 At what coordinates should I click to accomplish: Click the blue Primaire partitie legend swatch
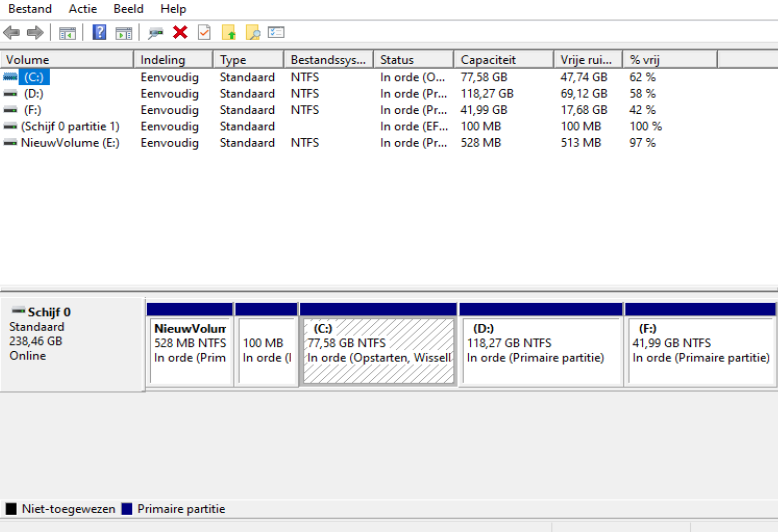(x=127, y=509)
